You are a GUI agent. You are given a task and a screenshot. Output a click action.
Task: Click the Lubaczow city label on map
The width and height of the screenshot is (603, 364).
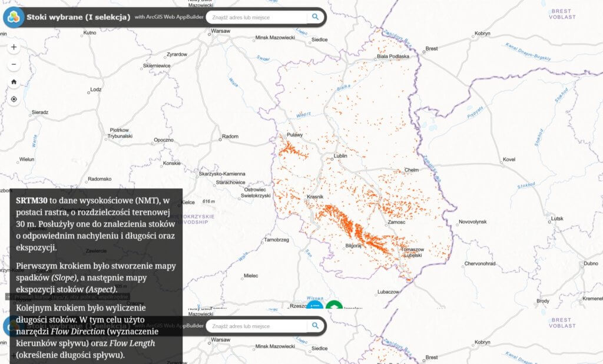tap(389, 292)
